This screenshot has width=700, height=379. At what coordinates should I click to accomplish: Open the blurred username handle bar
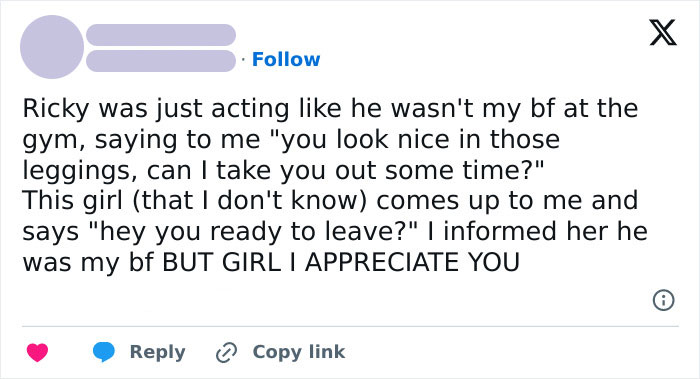(161, 61)
